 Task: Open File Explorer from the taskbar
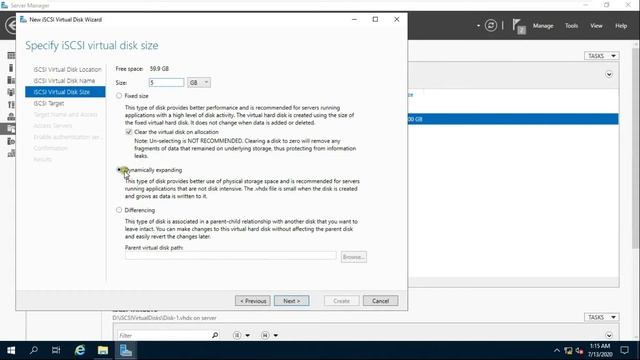[x=102, y=350]
